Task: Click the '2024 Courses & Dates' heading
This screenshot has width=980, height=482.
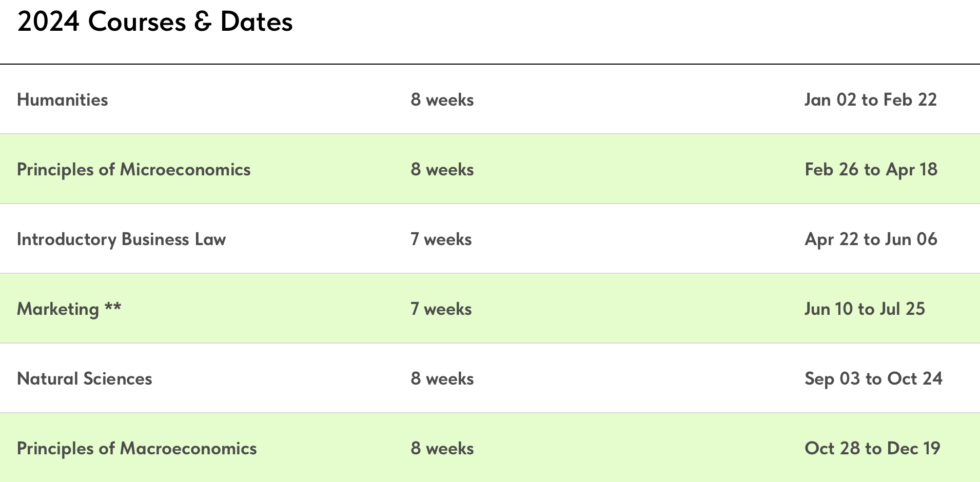Action: [x=155, y=22]
